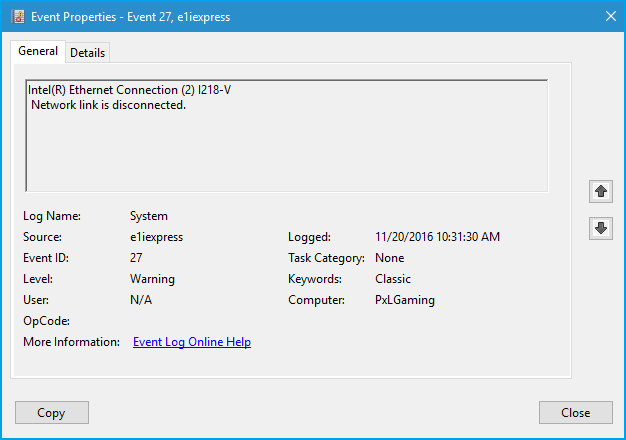Click the Computer value PxLGaming

[404, 300]
